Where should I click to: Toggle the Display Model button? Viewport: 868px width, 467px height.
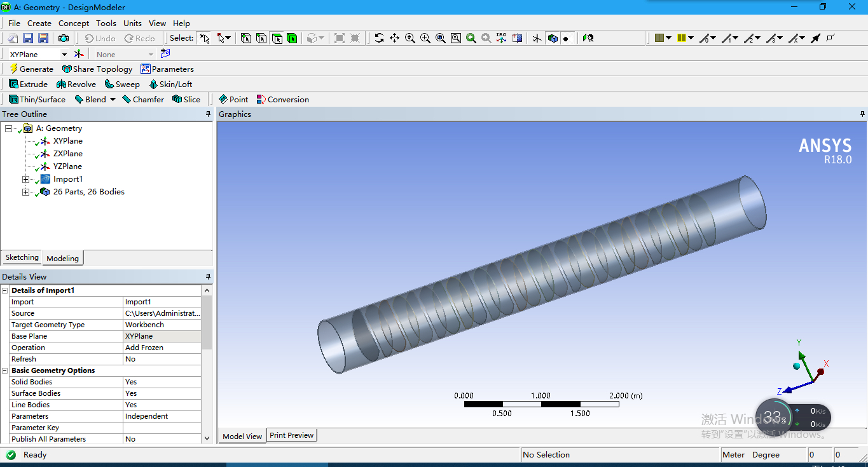(553, 38)
